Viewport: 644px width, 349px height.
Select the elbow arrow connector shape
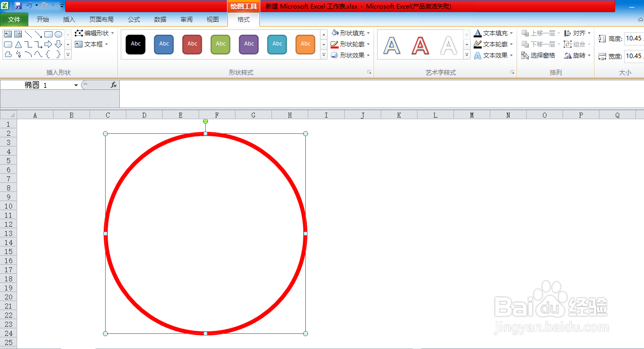click(38, 44)
